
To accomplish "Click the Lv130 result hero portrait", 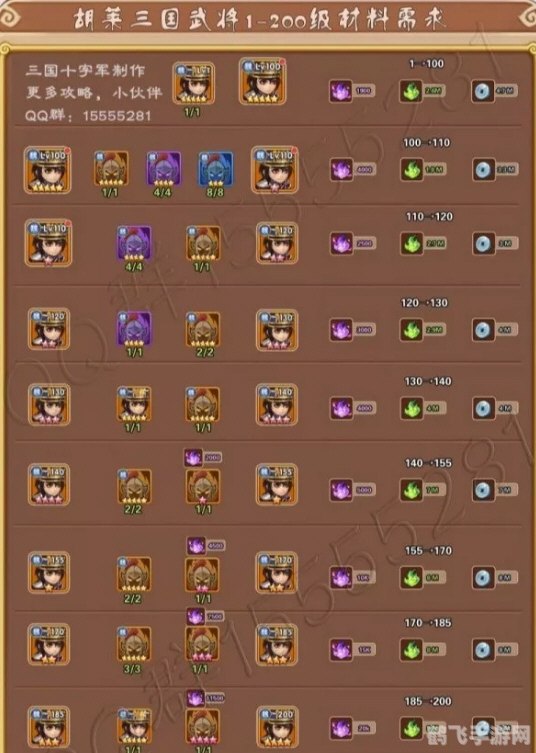I will point(277,330).
